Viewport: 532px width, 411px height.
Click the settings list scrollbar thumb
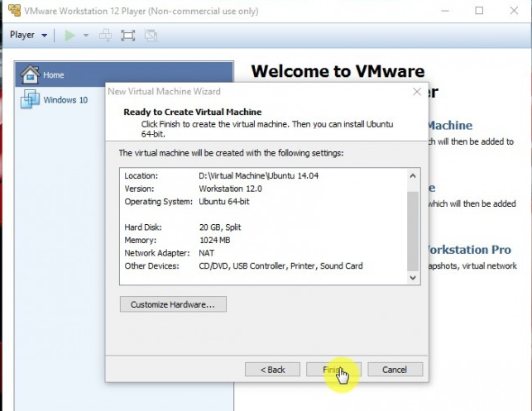tap(413, 232)
